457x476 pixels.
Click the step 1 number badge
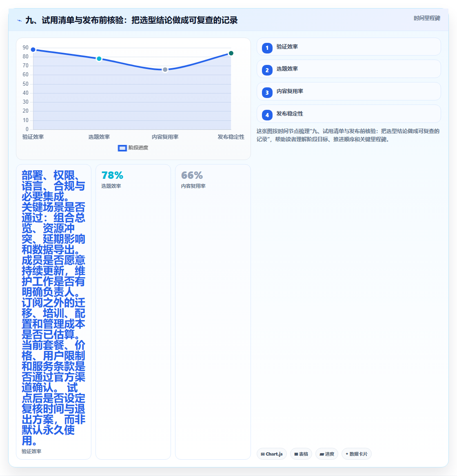pos(267,48)
